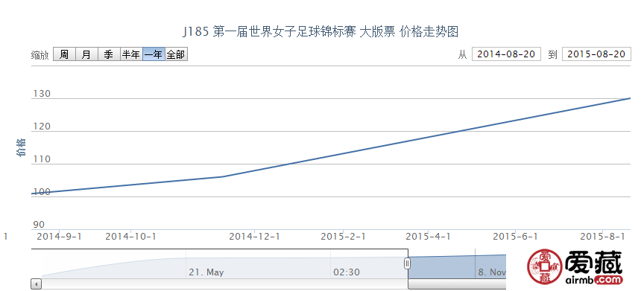
Task: Click the scrollbar left arrow button
Action: point(36,284)
